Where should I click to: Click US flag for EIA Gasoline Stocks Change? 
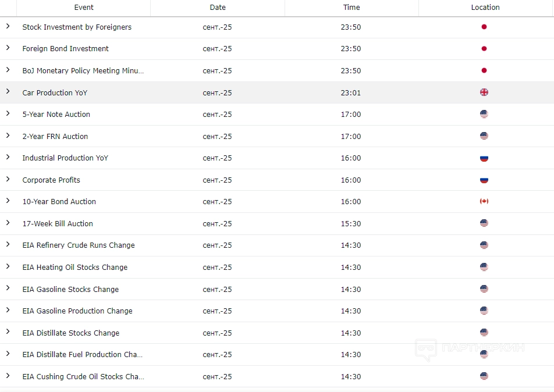[484, 289]
